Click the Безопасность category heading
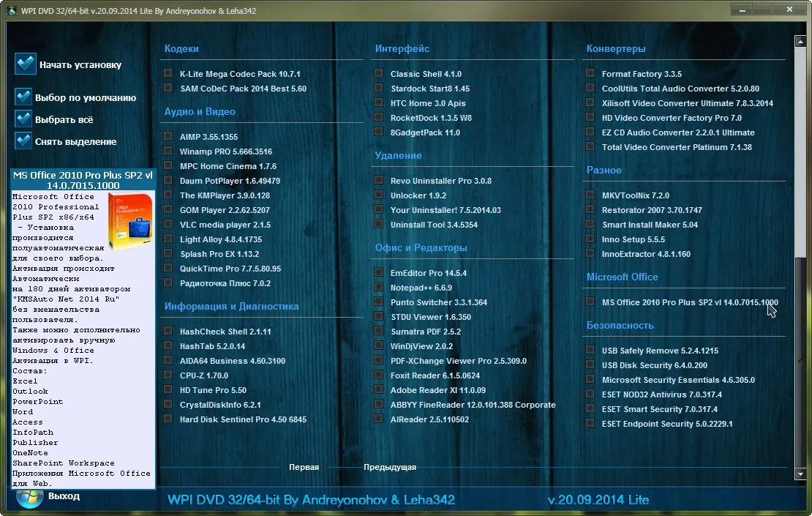 point(620,326)
